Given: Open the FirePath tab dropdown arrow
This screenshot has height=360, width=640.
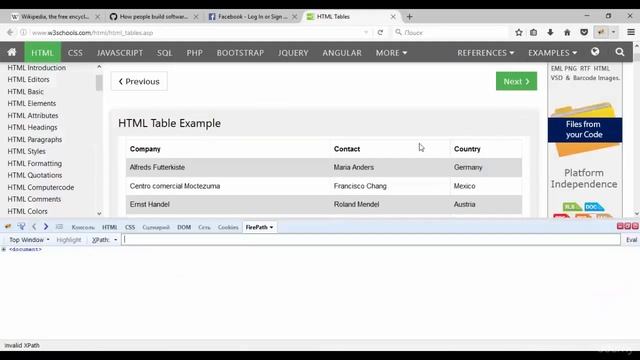Looking at the screenshot, I should click(271, 227).
